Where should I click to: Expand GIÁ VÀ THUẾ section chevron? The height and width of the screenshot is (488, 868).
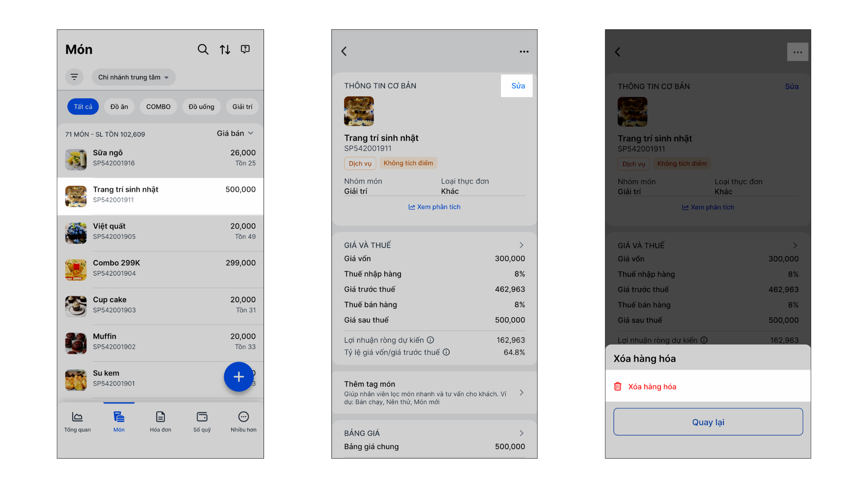[521, 245]
